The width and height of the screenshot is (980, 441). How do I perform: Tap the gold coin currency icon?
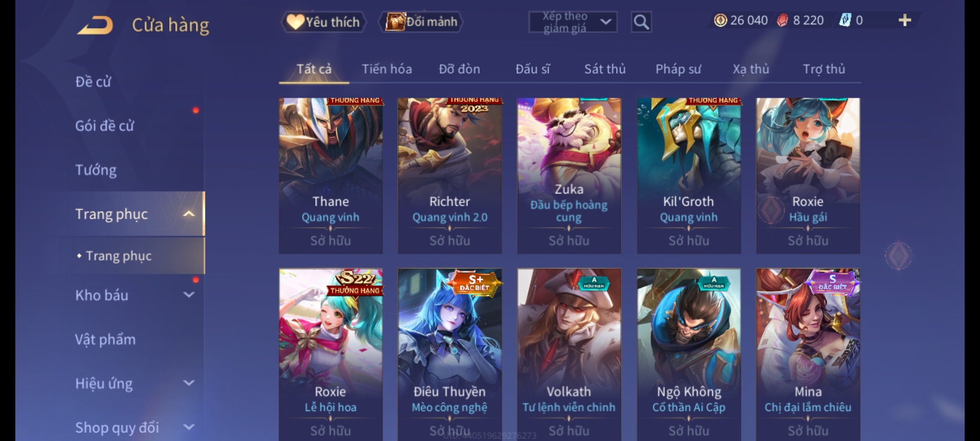pyautogui.click(x=720, y=20)
